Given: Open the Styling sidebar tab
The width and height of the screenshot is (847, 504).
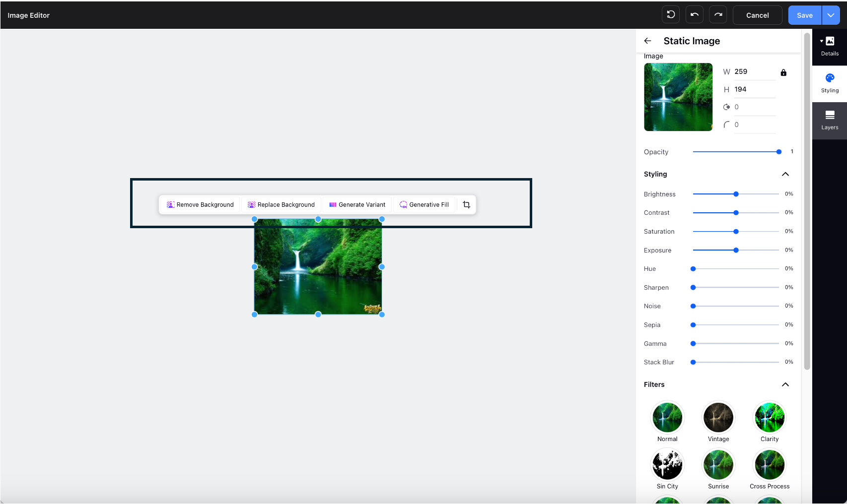Looking at the screenshot, I should coord(830,83).
